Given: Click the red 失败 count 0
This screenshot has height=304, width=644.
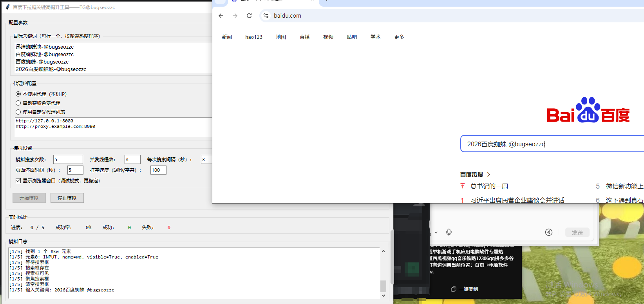Looking at the screenshot, I should [169, 228].
